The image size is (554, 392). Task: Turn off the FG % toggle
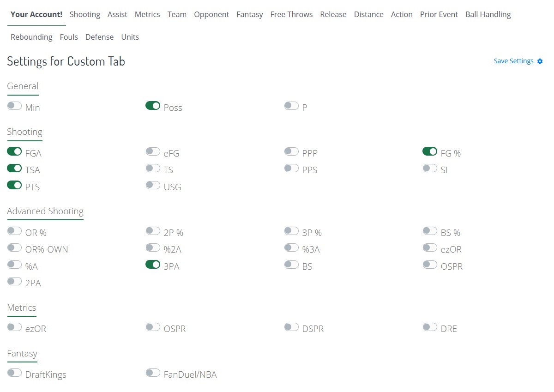point(430,151)
